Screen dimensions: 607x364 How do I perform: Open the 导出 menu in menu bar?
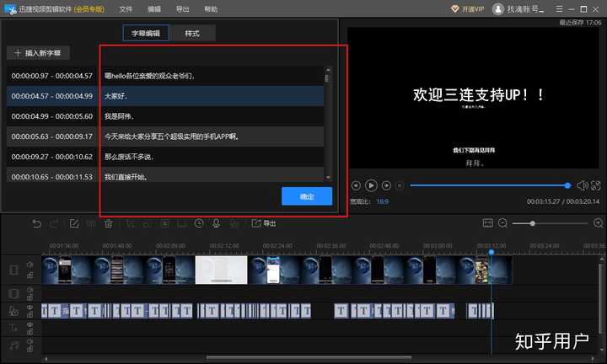(x=182, y=9)
